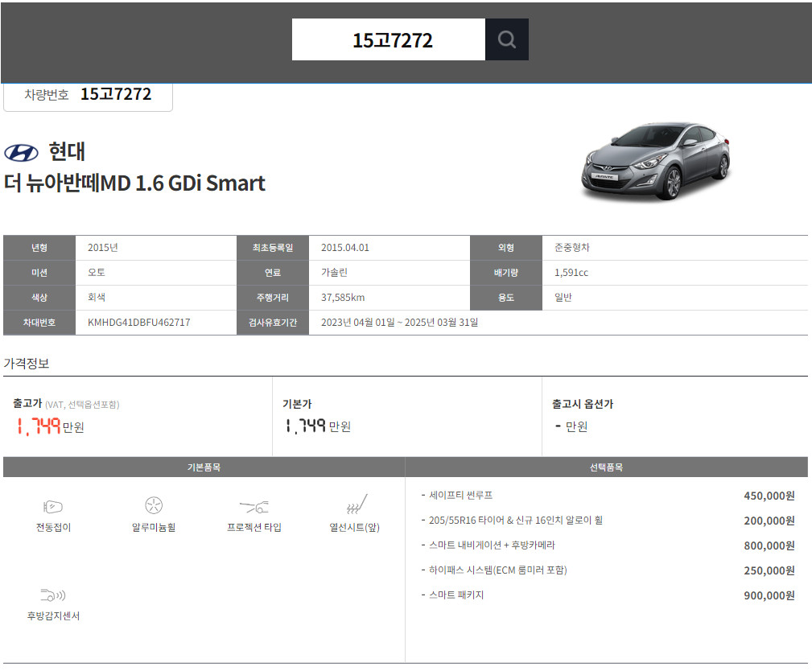Click the 250,000원 option price

coord(769,570)
